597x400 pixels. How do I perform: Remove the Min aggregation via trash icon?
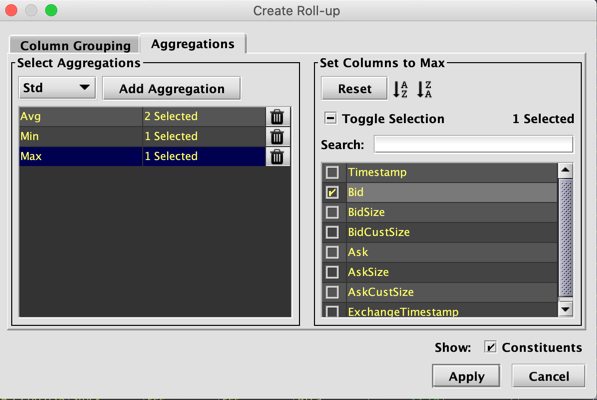click(x=277, y=137)
